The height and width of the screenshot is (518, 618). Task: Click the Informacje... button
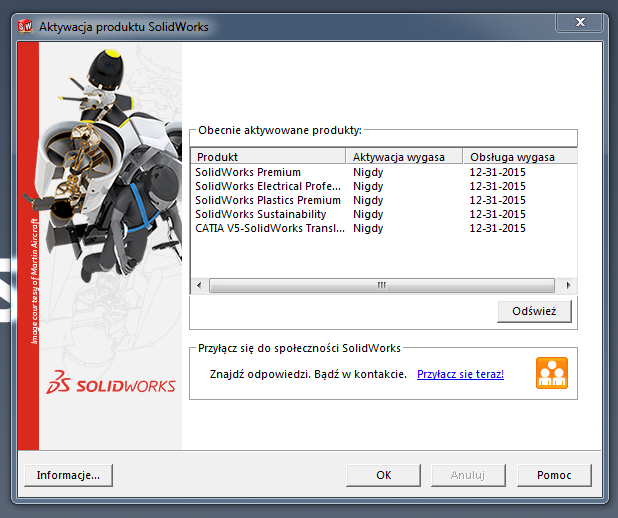point(68,475)
